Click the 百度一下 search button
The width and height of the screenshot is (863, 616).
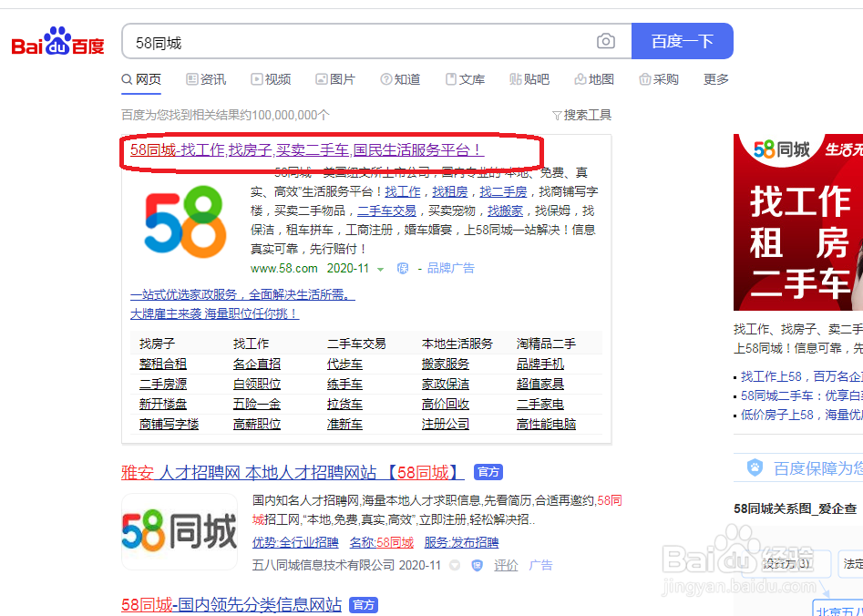pos(683,41)
